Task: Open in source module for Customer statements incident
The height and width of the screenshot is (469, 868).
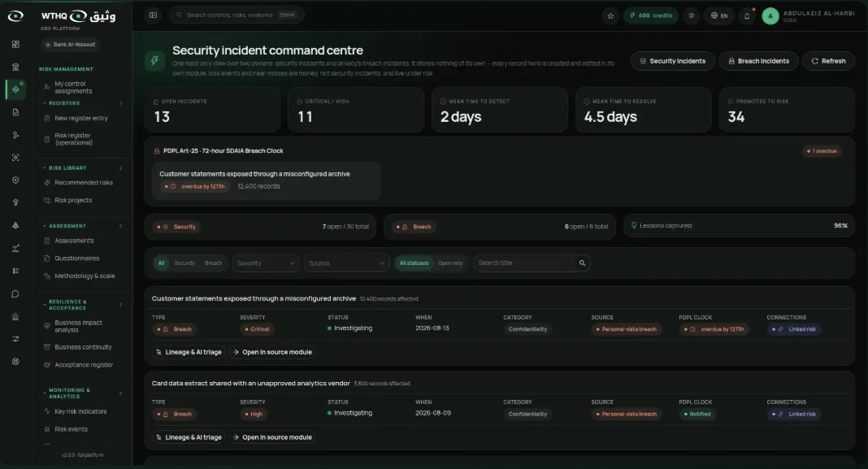Action: (x=272, y=352)
